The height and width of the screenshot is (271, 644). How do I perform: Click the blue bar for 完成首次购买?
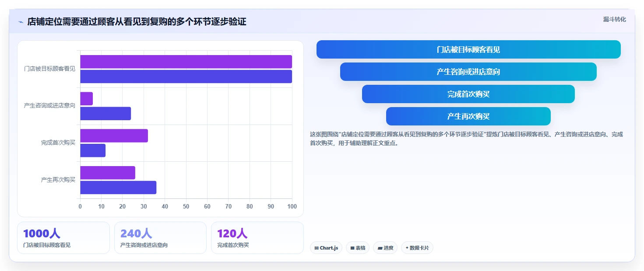click(x=93, y=150)
